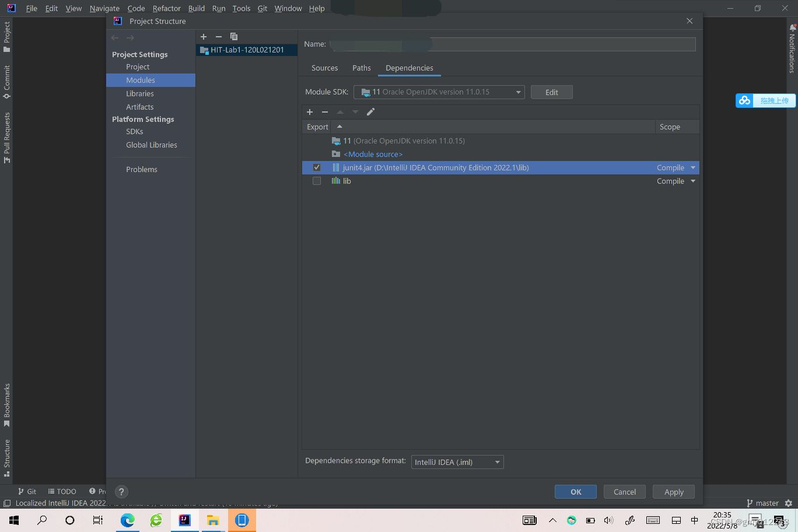798x532 pixels.
Task: Open the TODO tool window
Action: tap(62, 491)
